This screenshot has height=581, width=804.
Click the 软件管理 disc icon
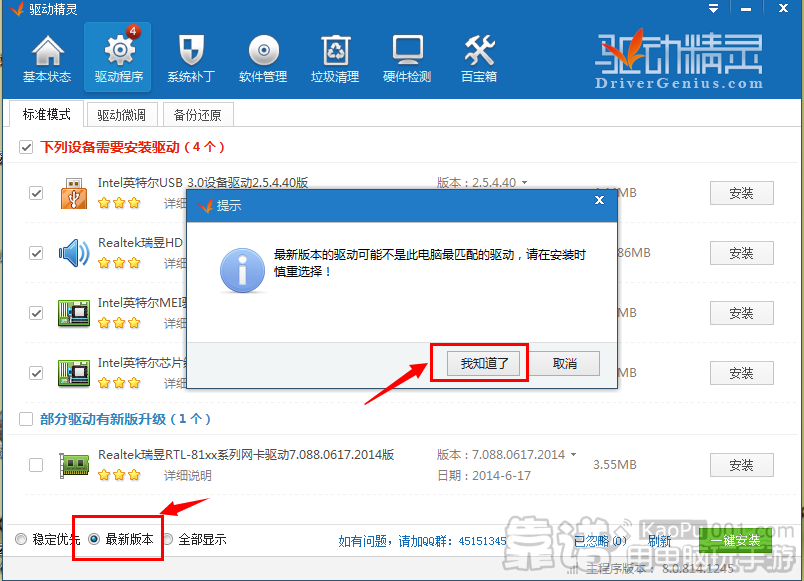(x=262, y=57)
